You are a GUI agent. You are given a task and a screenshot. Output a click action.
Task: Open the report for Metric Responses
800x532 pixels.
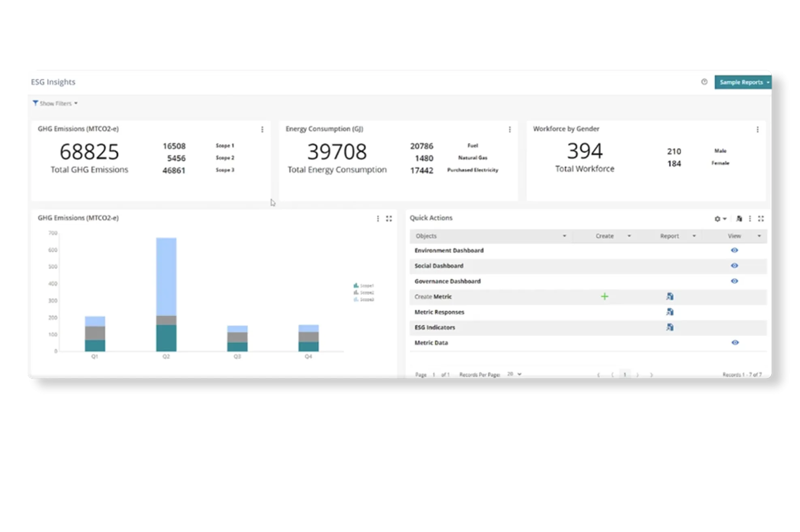(x=670, y=312)
